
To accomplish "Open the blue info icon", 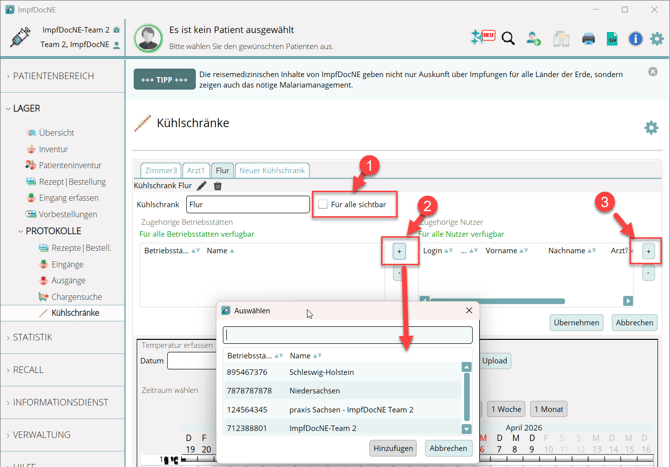I will pyautogui.click(x=635, y=38).
